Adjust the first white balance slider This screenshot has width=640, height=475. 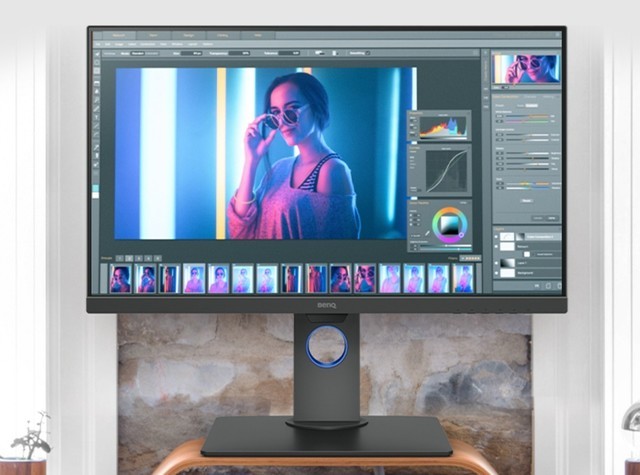tap(527, 116)
